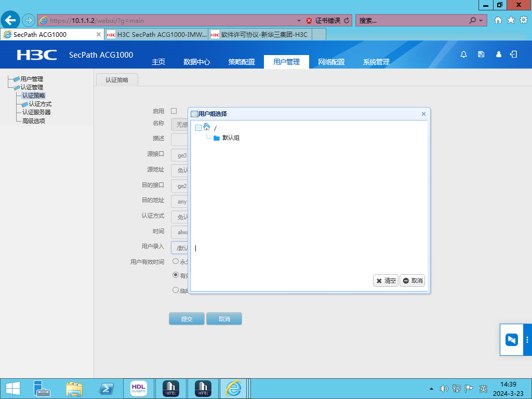Close the 用户组选择 dialog with X
This screenshot has width=532, height=399.
(423, 114)
